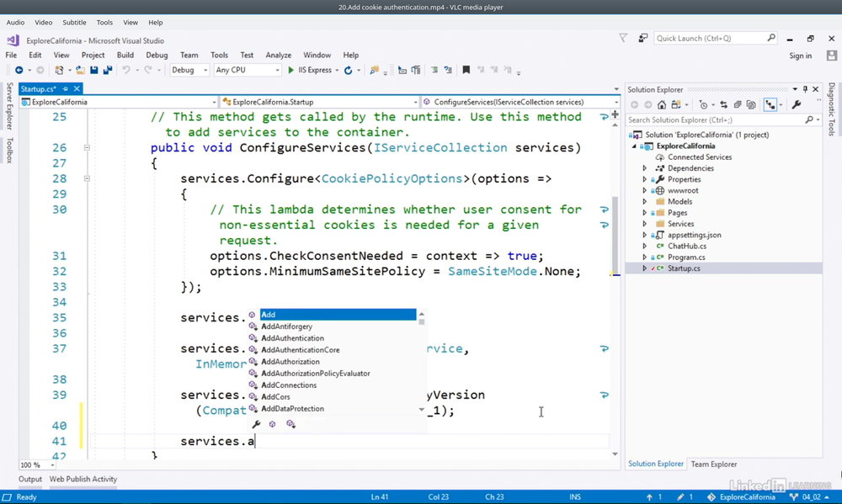Select Program.cs in Solution Explorer
This screenshot has height=504, width=842.
coord(686,257)
